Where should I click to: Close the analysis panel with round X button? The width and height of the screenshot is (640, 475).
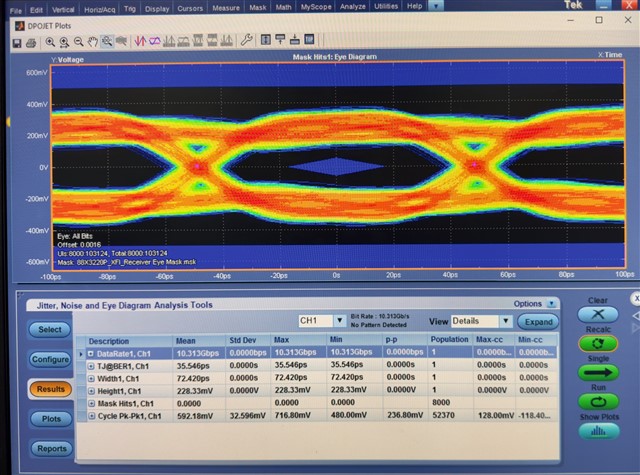click(x=636, y=299)
